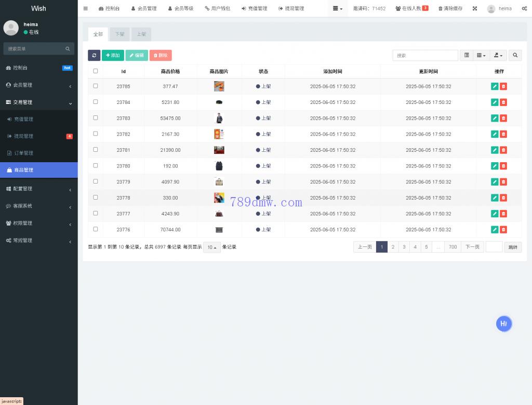Open the column visibility grid dropdown
The width and height of the screenshot is (532, 405).
click(x=481, y=55)
